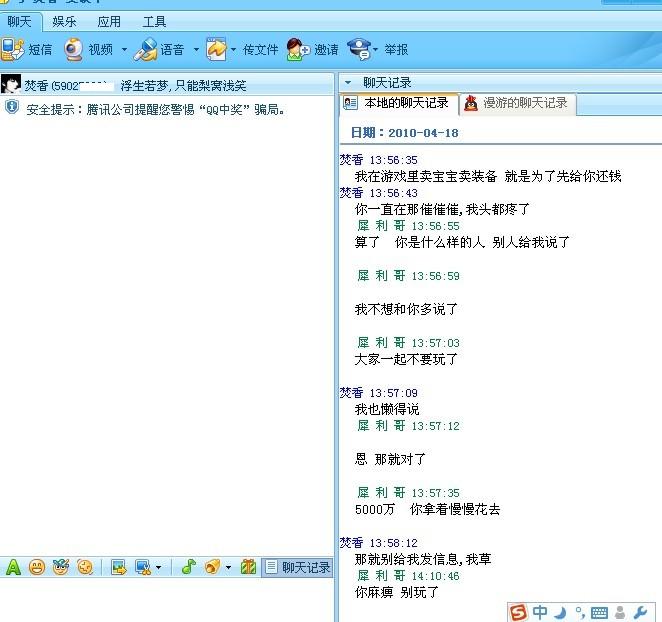Toggle Sogou 中 Chinese/English input mode
This screenshot has width=662, height=622.
point(540,612)
